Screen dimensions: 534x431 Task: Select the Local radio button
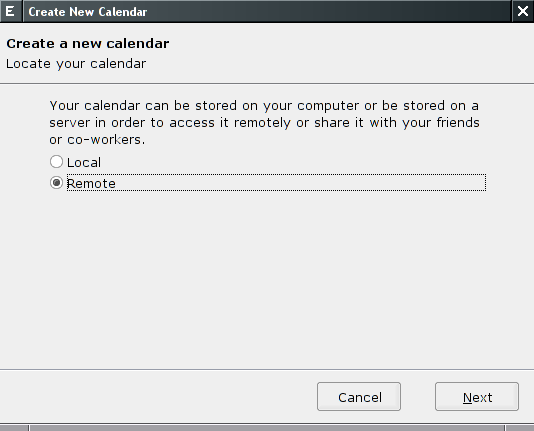coord(56,162)
